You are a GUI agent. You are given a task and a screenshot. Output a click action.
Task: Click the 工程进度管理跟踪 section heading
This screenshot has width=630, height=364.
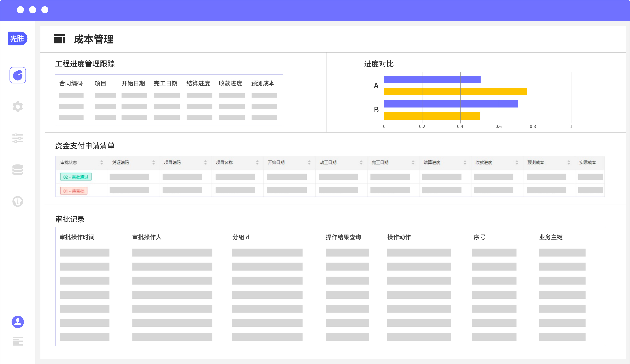pos(85,64)
